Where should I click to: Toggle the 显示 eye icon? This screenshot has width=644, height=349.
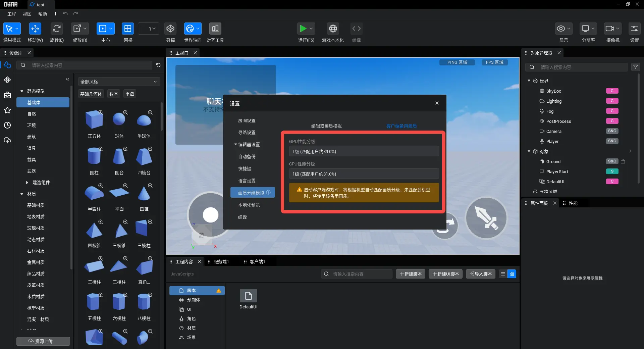click(x=561, y=29)
